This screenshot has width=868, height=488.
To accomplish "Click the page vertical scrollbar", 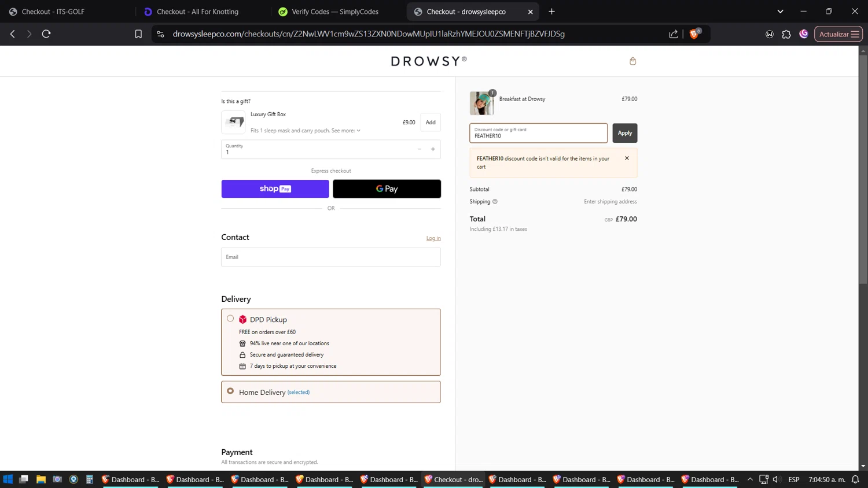I will [x=863, y=170].
